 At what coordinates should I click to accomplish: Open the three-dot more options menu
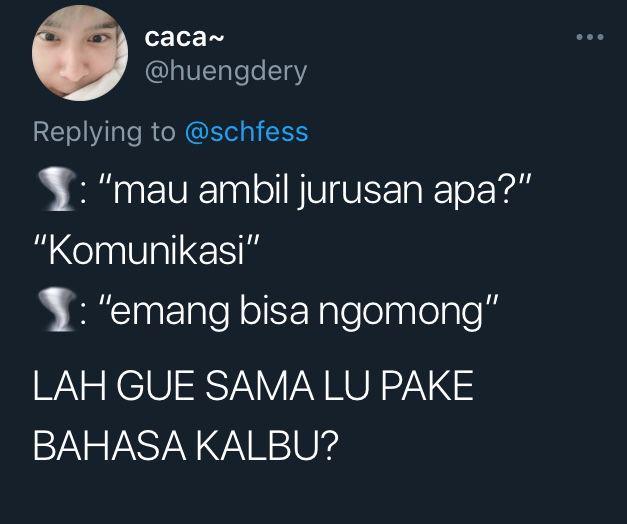[x=590, y=37]
